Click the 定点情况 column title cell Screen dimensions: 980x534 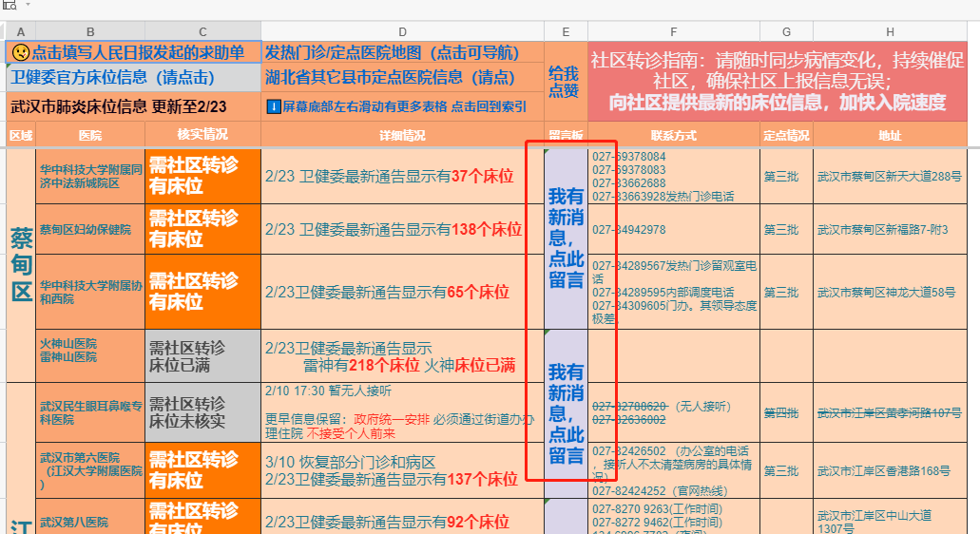click(786, 135)
